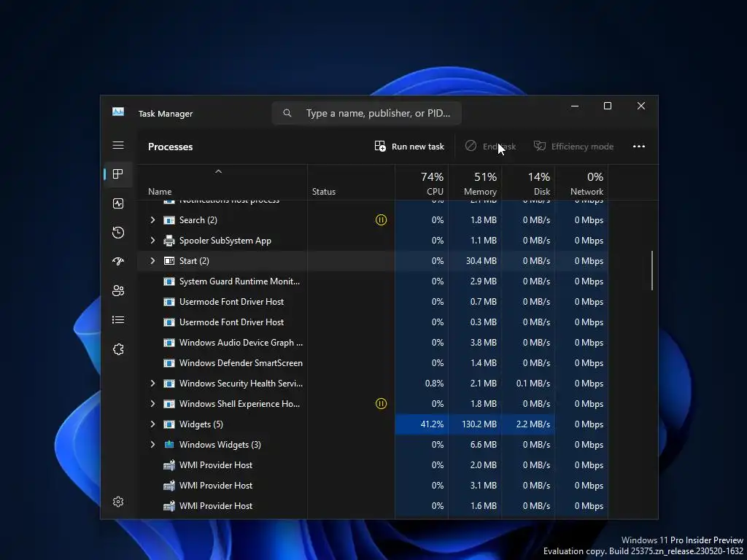Select the WMI Provider Host row with 3.1 MB
The height and width of the screenshot is (560, 747).
click(x=373, y=486)
